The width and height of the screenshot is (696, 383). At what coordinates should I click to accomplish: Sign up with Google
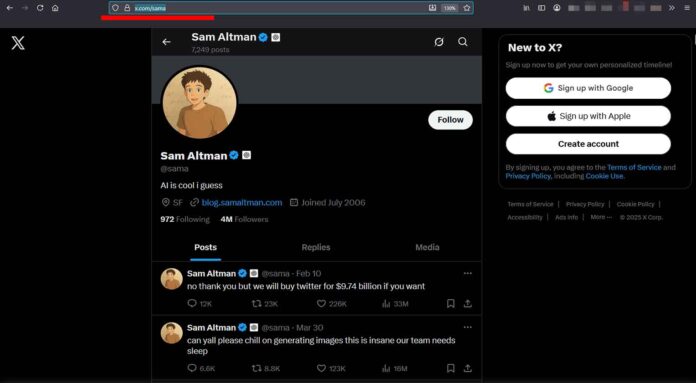[588, 88]
